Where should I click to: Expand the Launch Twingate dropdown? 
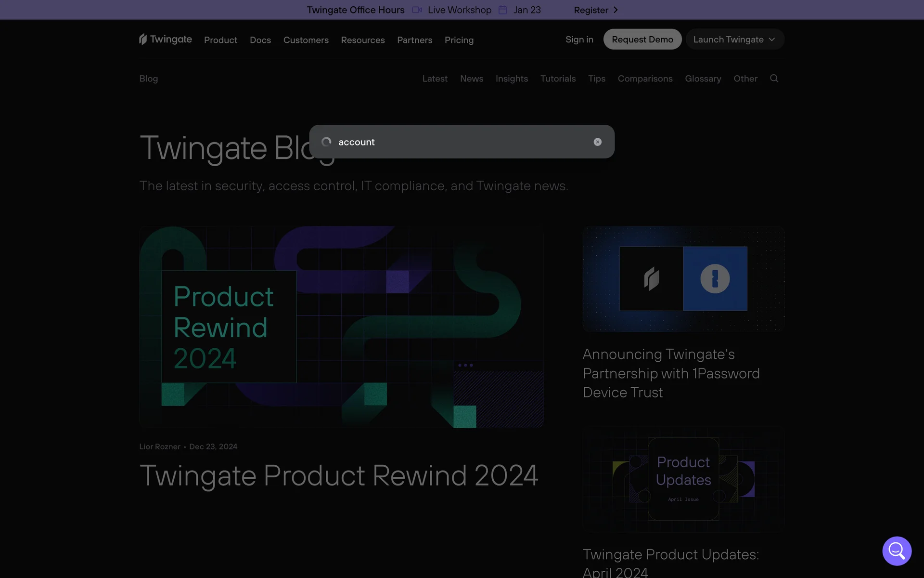pos(734,39)
